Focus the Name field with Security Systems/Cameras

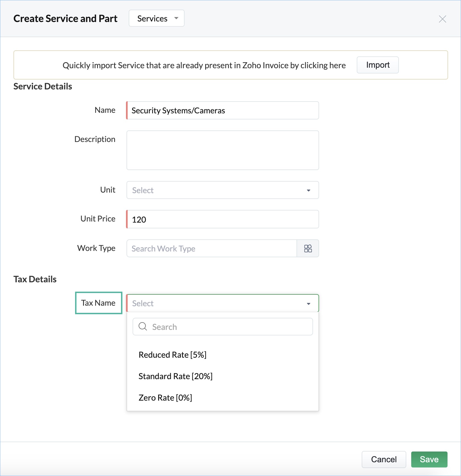pyautogui.click(x=223, y=110)
